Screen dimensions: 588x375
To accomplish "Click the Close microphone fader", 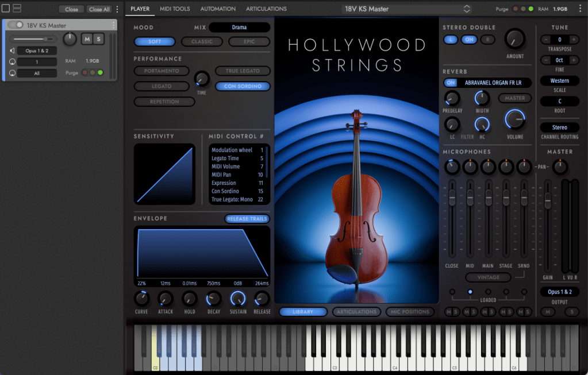I will coord(452,198).
